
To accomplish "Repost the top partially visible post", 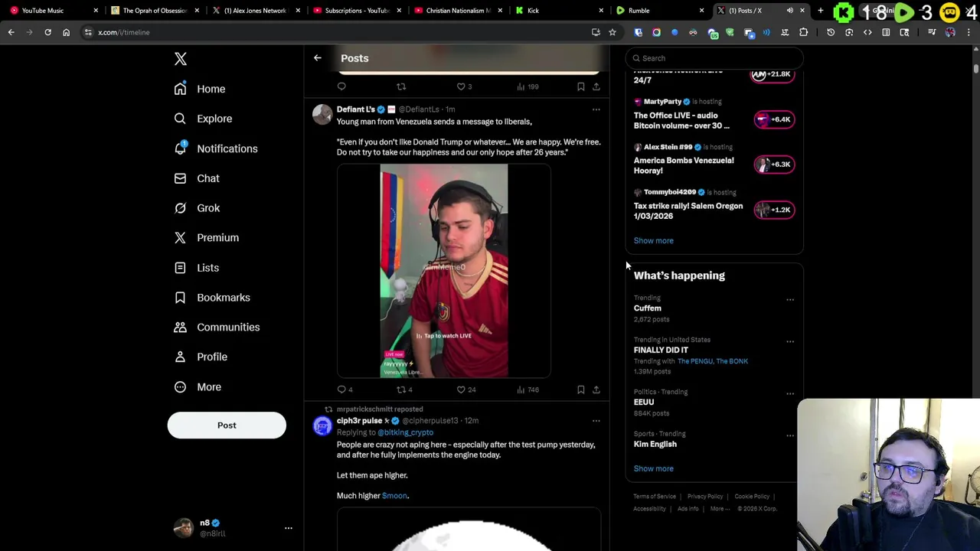I will pos(401,86).
